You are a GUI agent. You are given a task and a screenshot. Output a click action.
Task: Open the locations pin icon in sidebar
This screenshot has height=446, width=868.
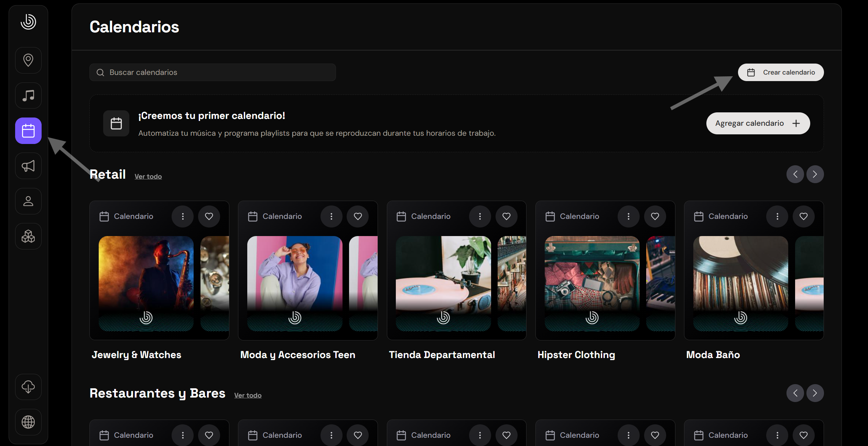[x=28, y=60]
